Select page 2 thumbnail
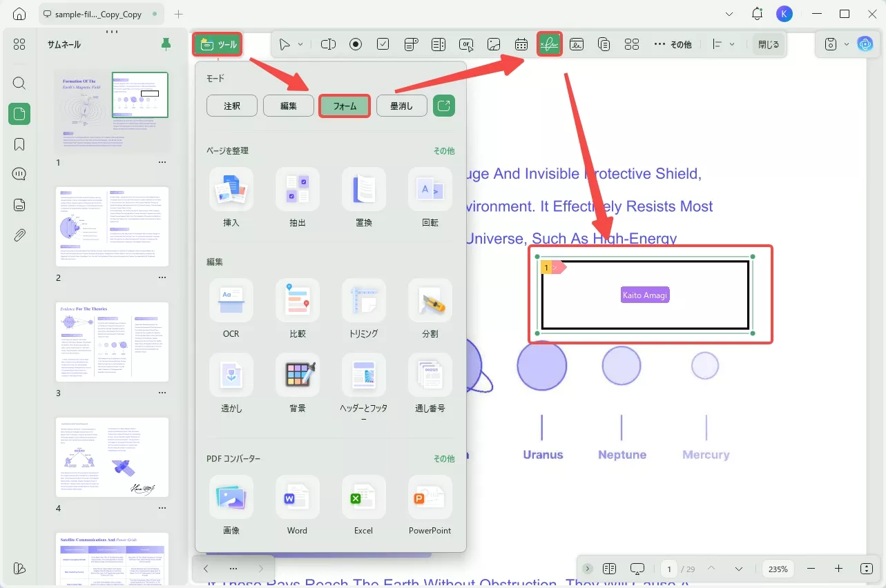 pyautogui.click(x=113, y=226)
